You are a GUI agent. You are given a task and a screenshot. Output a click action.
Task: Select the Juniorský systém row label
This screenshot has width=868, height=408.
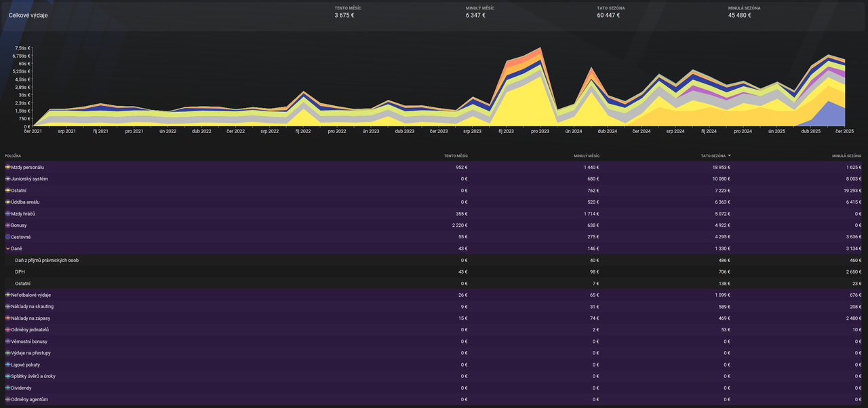click(29, 179)
